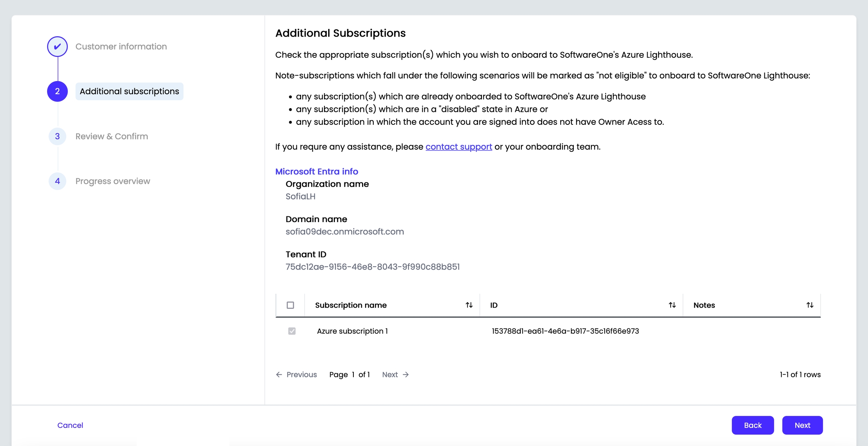Sort the ID column with arrows icon
This screenshot has width=868, height=446.
point(672,305)
